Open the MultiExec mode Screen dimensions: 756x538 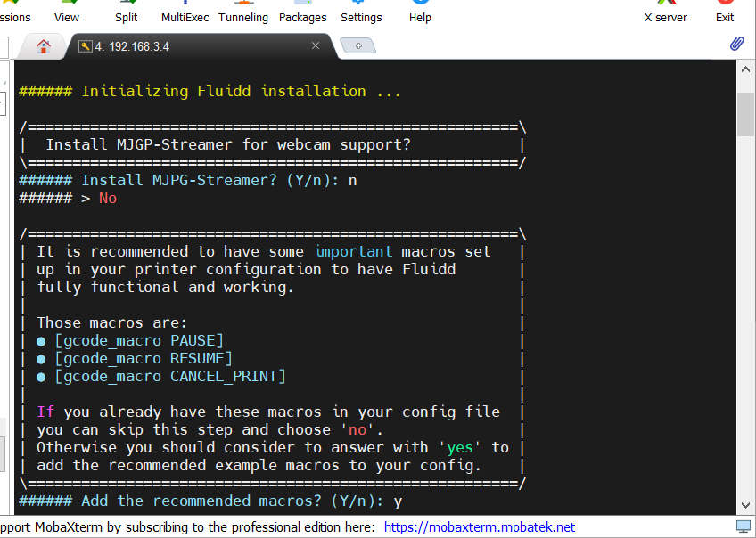185,12
